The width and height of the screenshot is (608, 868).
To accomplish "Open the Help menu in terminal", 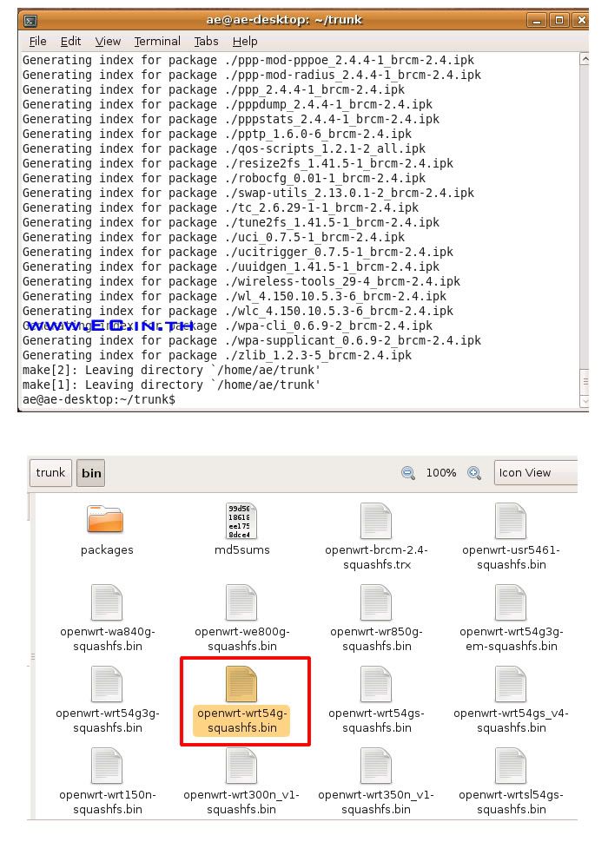I will (x=245, y=42).
